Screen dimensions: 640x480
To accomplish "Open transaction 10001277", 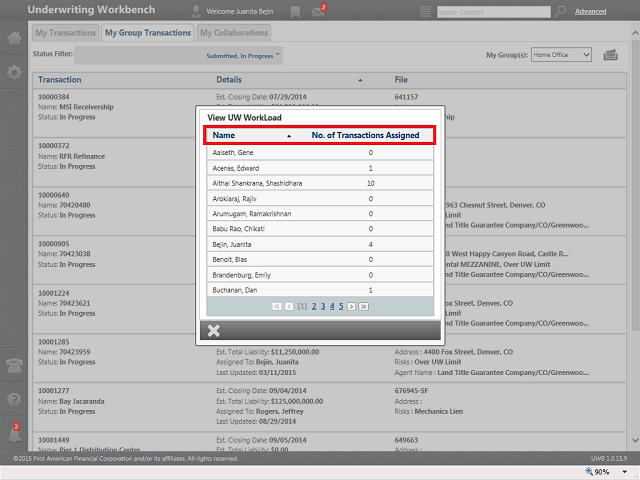I will (53, 391).
